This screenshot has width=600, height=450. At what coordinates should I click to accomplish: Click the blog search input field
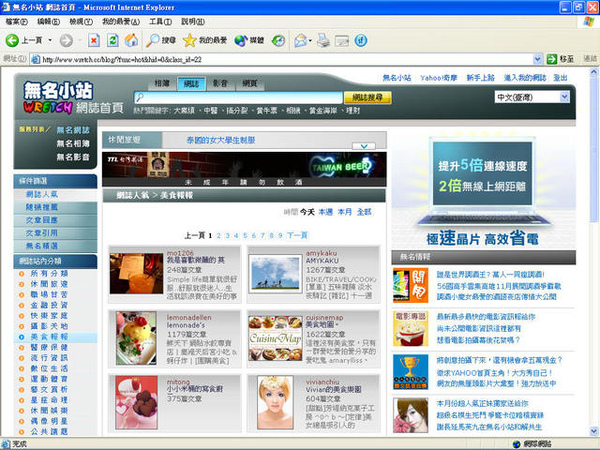(238, 98)
